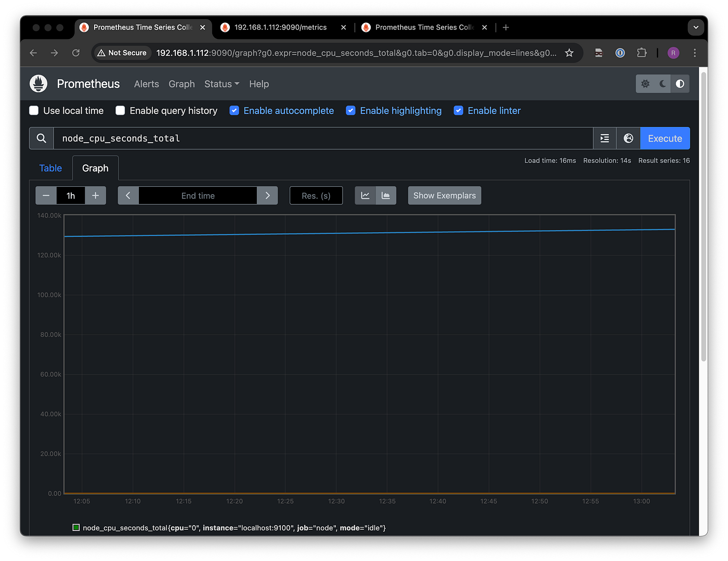Open the browser extensions puzzle icon
Viewport: 728px width, 561px height.
[x=642, y=53]
